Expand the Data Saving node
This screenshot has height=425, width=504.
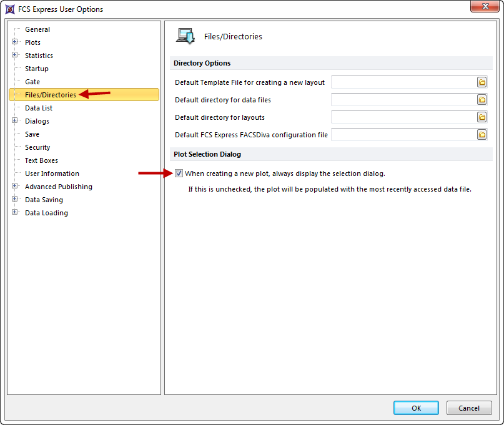(15, 200)
